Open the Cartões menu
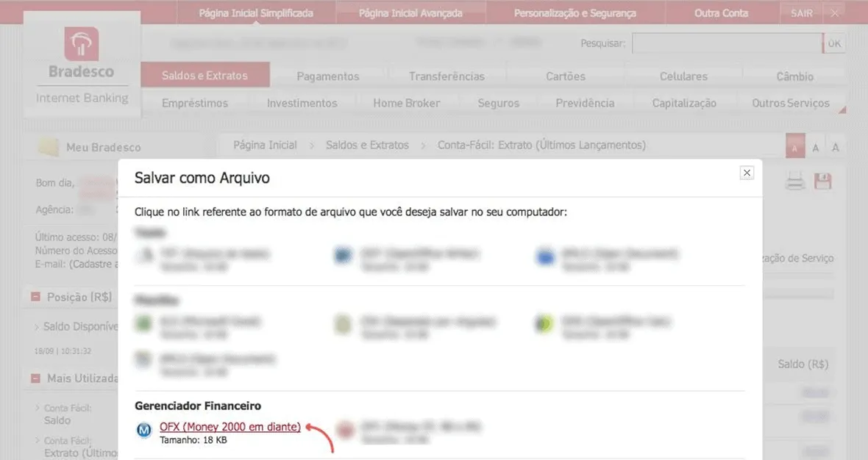This screenshot has width=868, height=460. [565, 76]
